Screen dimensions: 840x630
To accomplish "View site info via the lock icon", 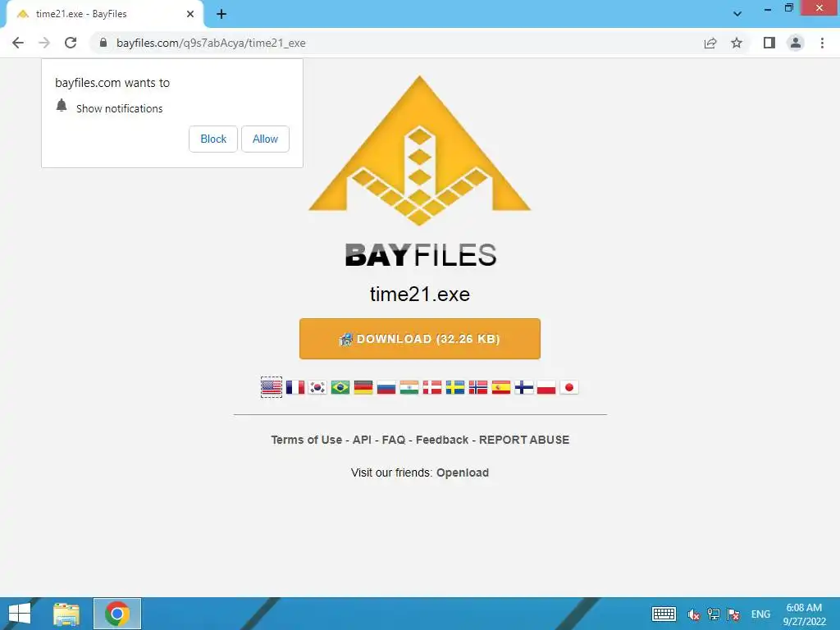I will 103,43.
